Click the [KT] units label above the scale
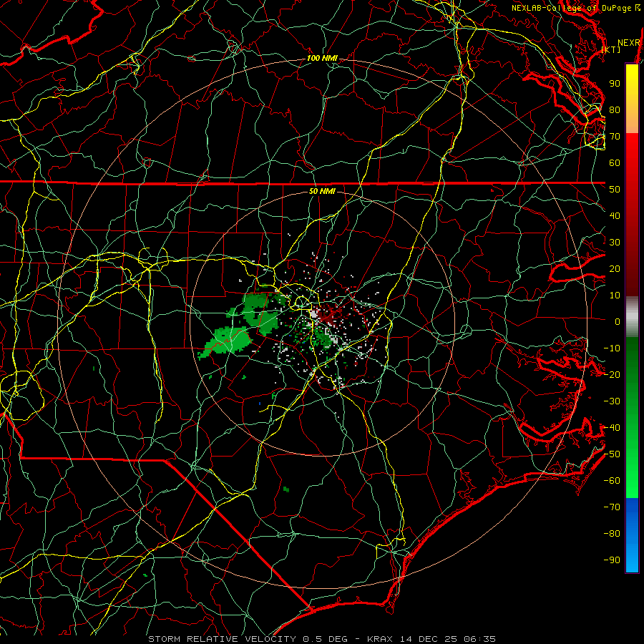This screenshot has height=644, width=644. coord(611,49)
